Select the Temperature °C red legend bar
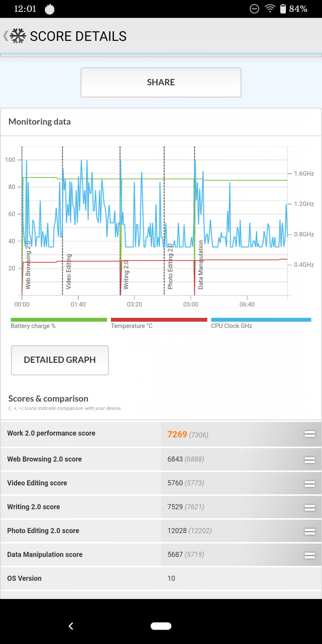Viewport: 322px width, 644px height. (159, 320)
